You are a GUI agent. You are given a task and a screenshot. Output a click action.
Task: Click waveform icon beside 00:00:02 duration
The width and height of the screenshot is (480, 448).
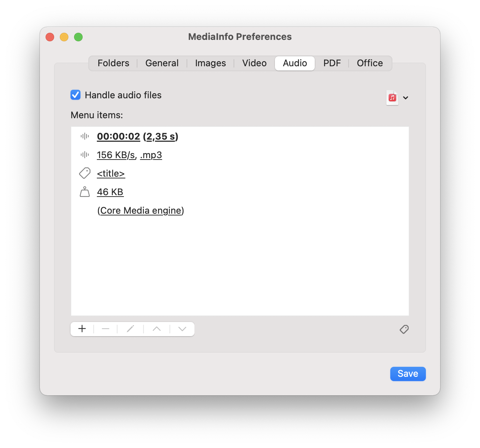[85, 136]
